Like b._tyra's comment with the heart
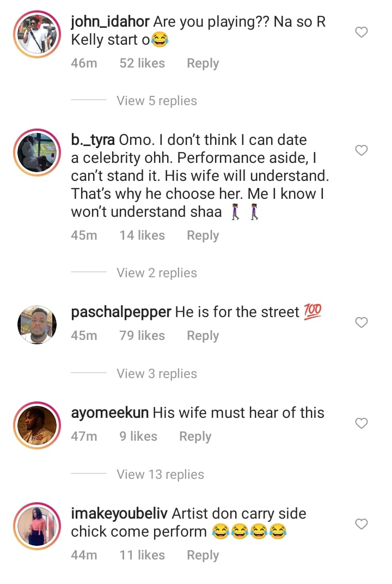The width and height of the screenshot is (392, 584). [x=362, y=150]
